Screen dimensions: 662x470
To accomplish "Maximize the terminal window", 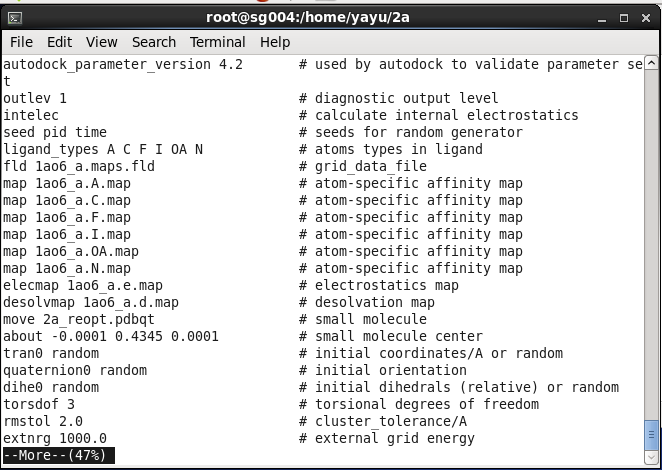I will click(622, 16).
